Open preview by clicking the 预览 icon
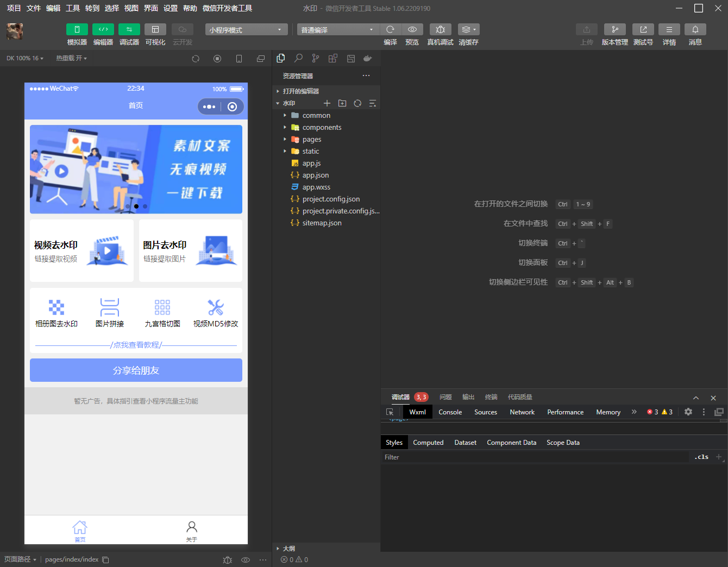This screenshot has height=567, width=728. tap(412, 29)
